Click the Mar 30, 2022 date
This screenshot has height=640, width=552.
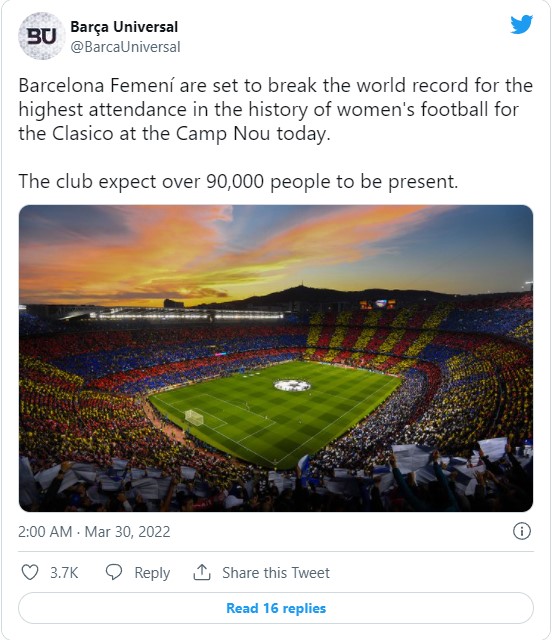tap(127, 532)
